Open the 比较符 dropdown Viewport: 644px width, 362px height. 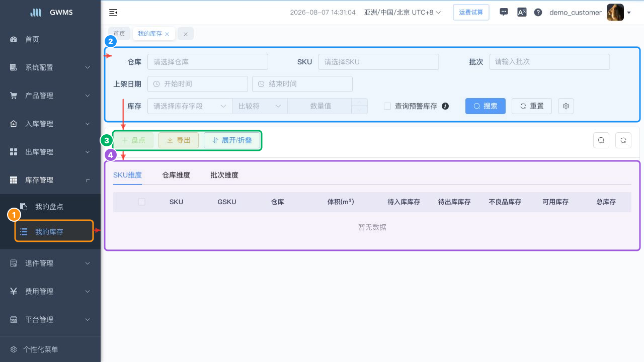[x=260, y=106]
